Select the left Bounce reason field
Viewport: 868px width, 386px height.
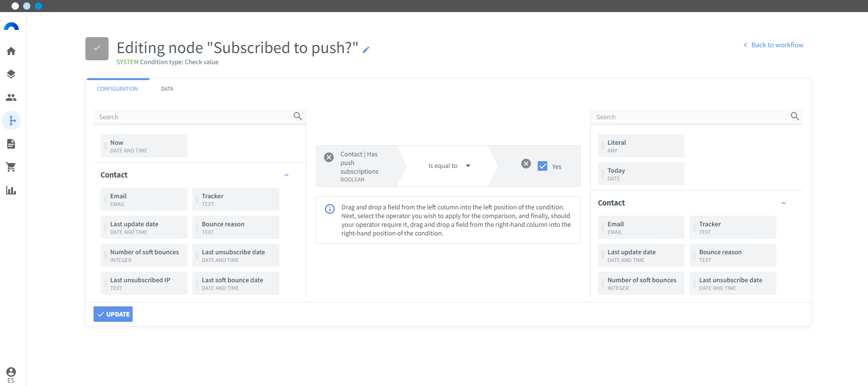[236, 227]
